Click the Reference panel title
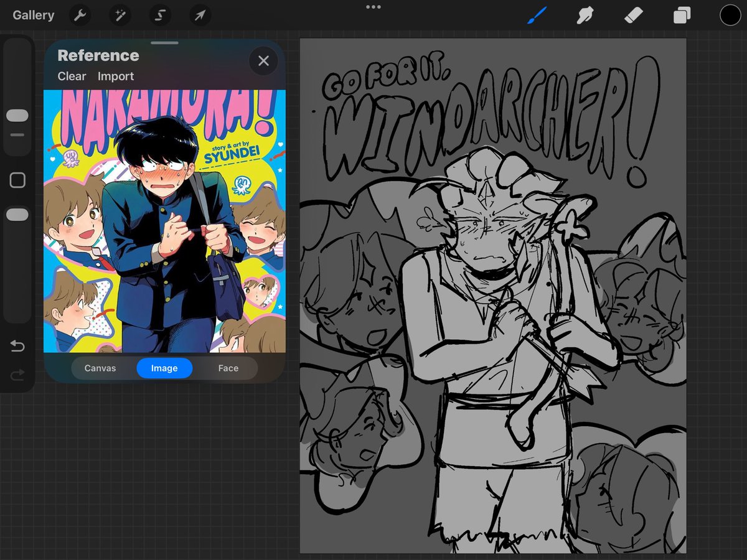 [x=98, y=55]
